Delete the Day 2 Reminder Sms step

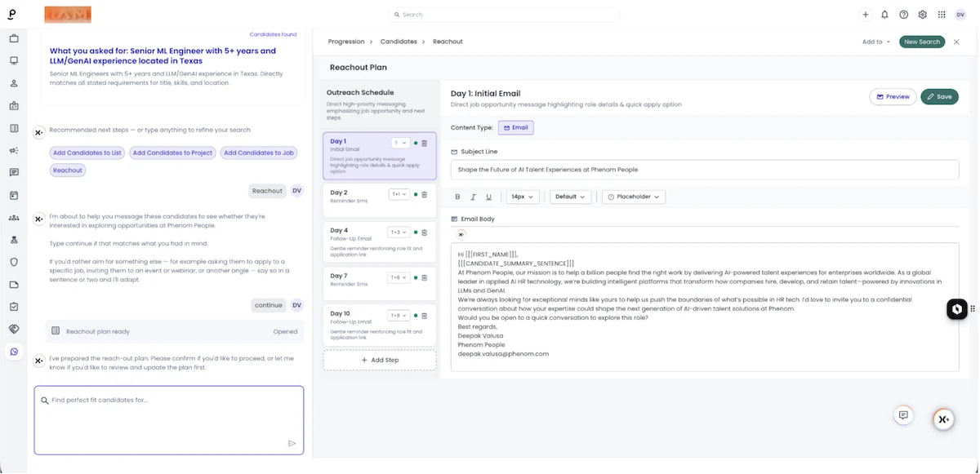coord(425,194)
